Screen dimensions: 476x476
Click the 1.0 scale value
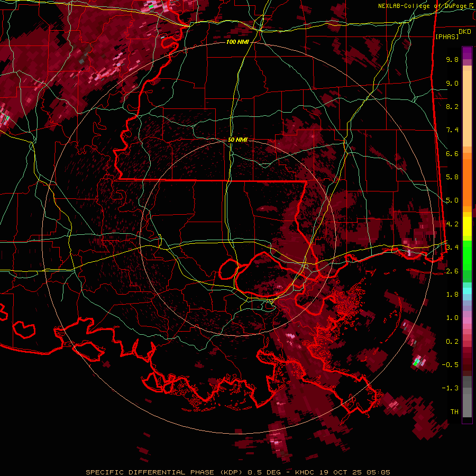(x=452, y=318)
